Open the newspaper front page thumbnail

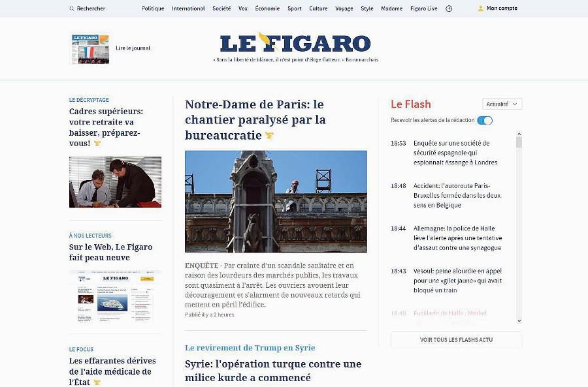click(x=90, y=49)
